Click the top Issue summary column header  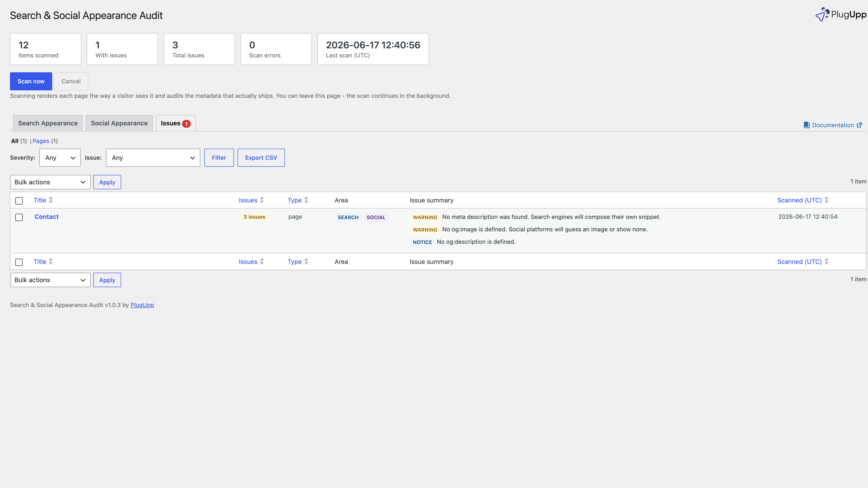click(431, 200)
